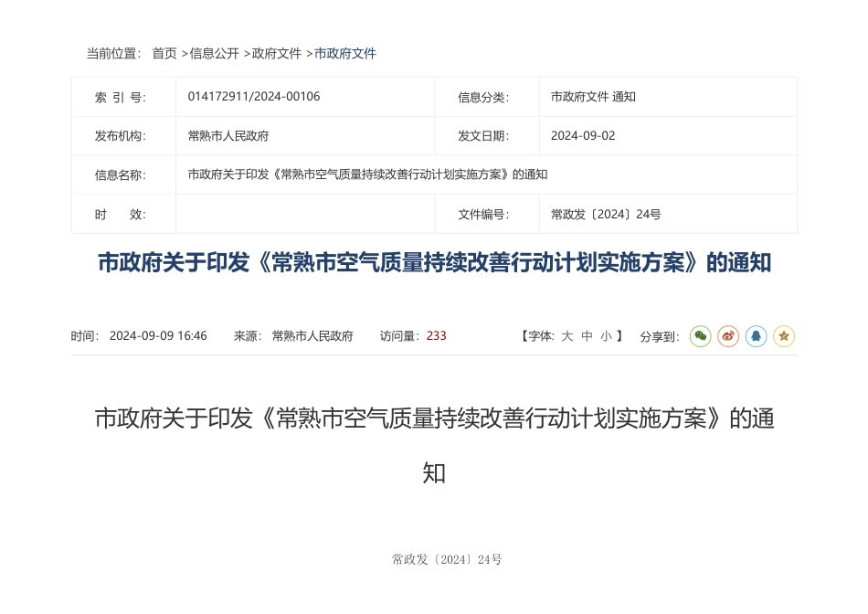The image size is (868, 614).
Task: Click the bold blue article headline
Action: coord(435,262)
